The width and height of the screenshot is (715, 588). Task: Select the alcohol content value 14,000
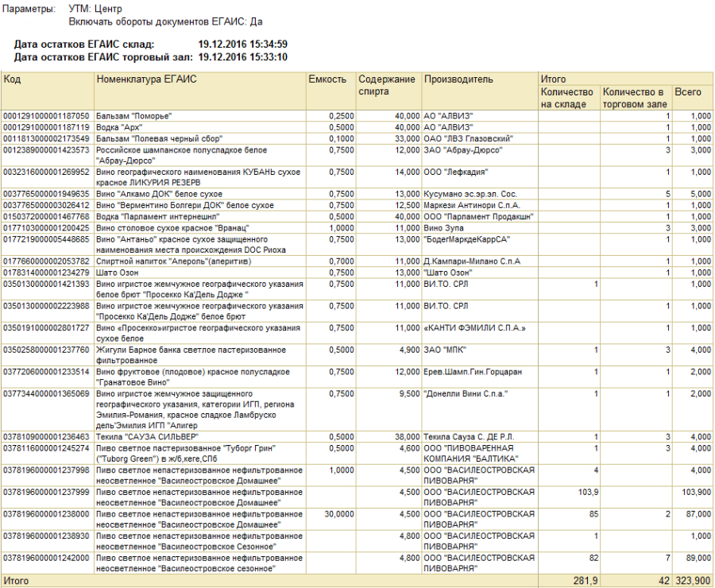pos(408,172)
